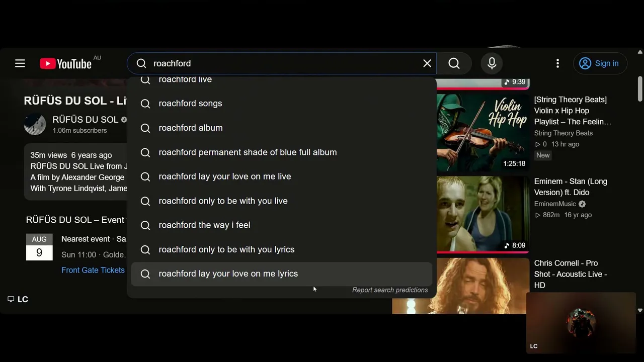Open 'Chris Cornell - Pro Shot - Acoustic Live' title
Image resolution: width=644 pixels, height=362 pixels.
[x=571, y=274]
